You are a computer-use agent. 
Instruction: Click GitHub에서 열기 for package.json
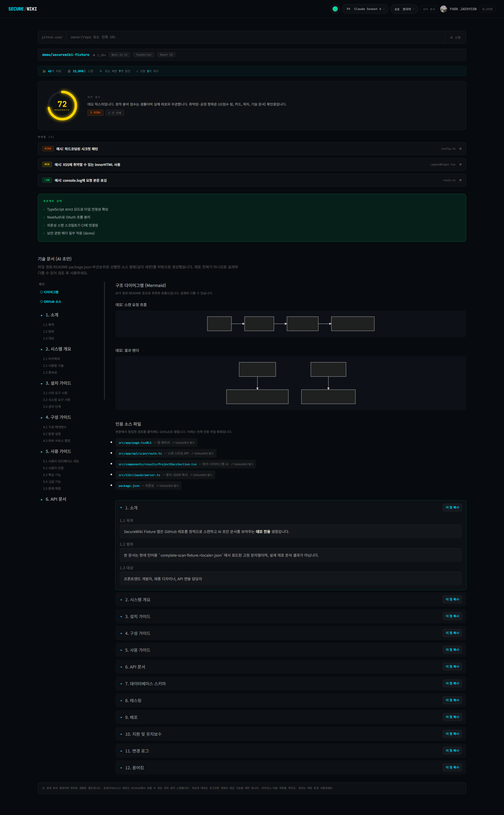[167, 486]
